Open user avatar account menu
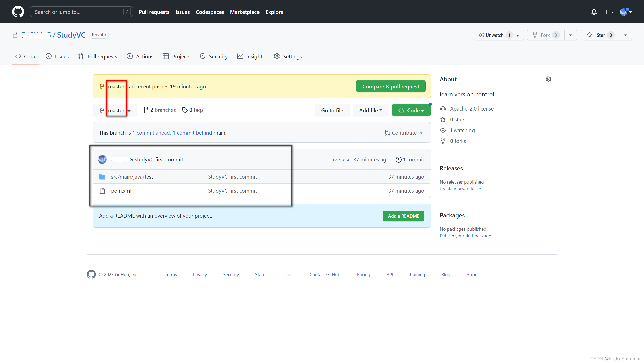Image resolution: width=644 pixels, height=363 pixels. tap(626, 12)
